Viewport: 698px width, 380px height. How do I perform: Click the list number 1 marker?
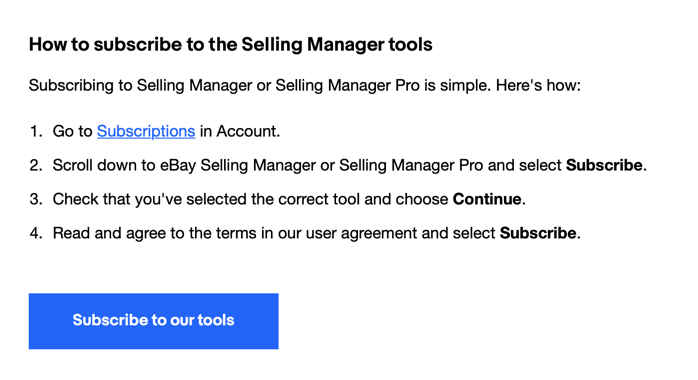point(36,131)
